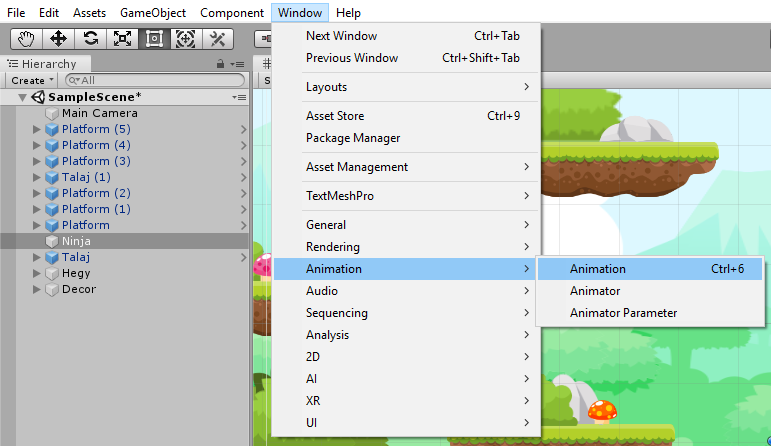Viewport: 771px width, 446px height.
Task: Click the Platform (4) prefab icon
Action: tap(52, 146)
